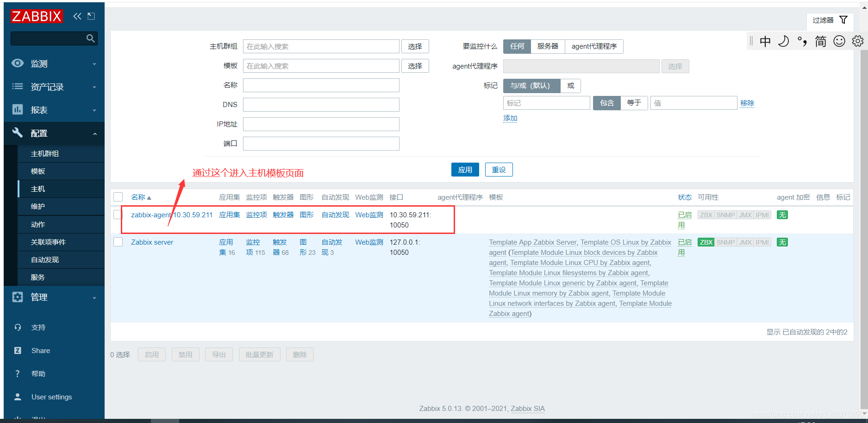Open Template App Zabbix Server link
868x423 pixels.
click(532, 242)
